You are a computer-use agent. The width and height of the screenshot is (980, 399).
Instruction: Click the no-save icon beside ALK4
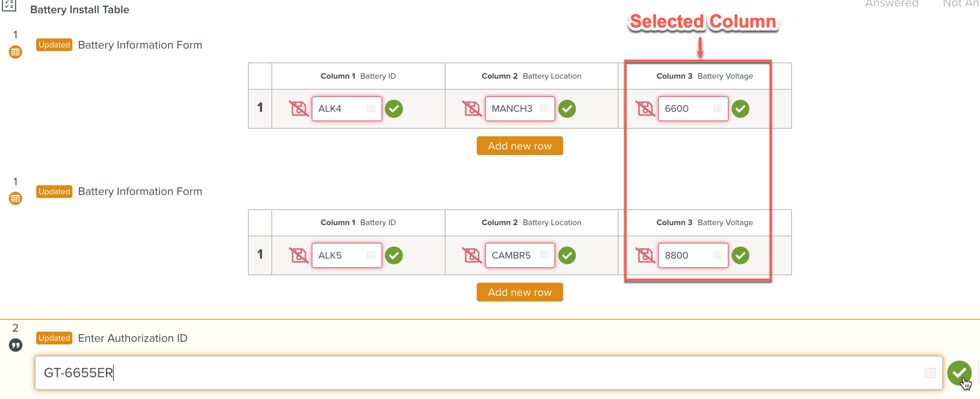[298, 108]
